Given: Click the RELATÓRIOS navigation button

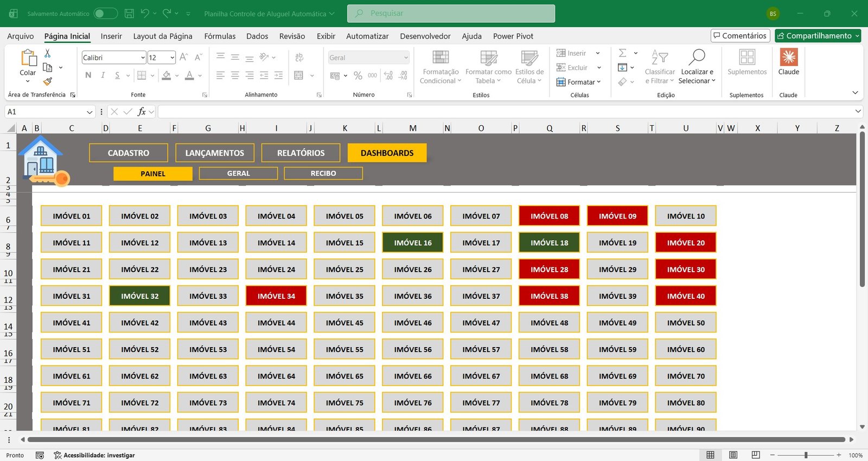Looking at the screenshot, I should click(301, 153).
